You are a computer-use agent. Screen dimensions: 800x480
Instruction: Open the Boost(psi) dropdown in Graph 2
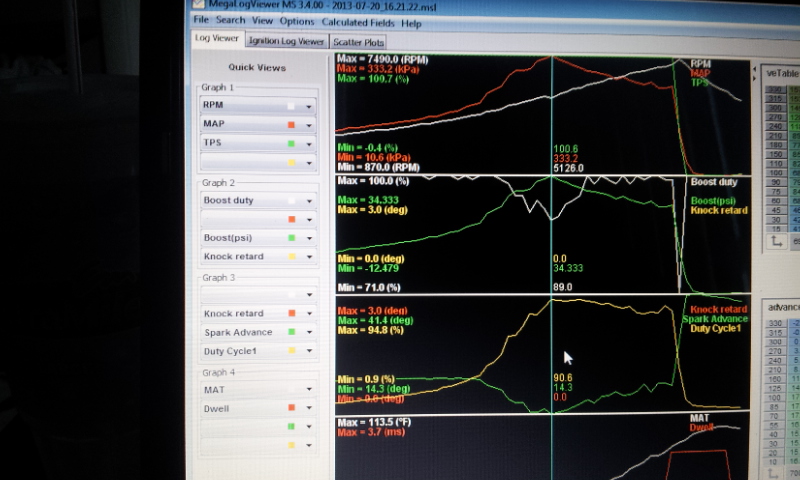click(309, 238)
